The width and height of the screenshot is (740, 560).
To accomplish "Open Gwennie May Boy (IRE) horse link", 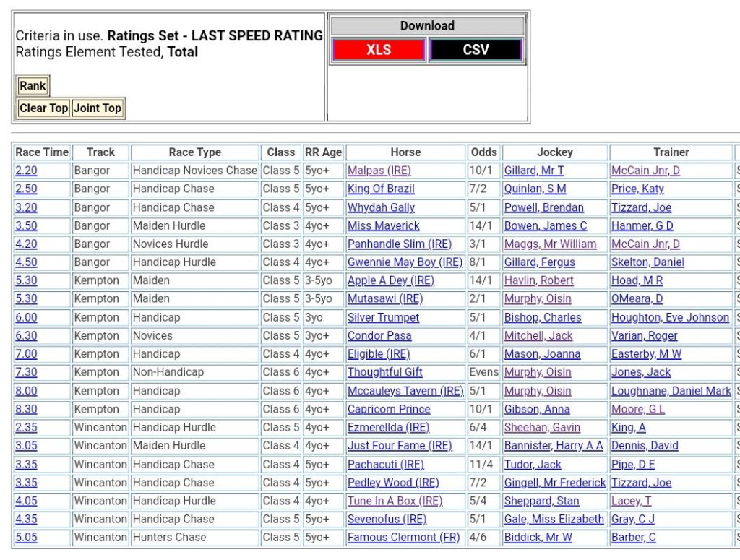I will click(405, 262).
